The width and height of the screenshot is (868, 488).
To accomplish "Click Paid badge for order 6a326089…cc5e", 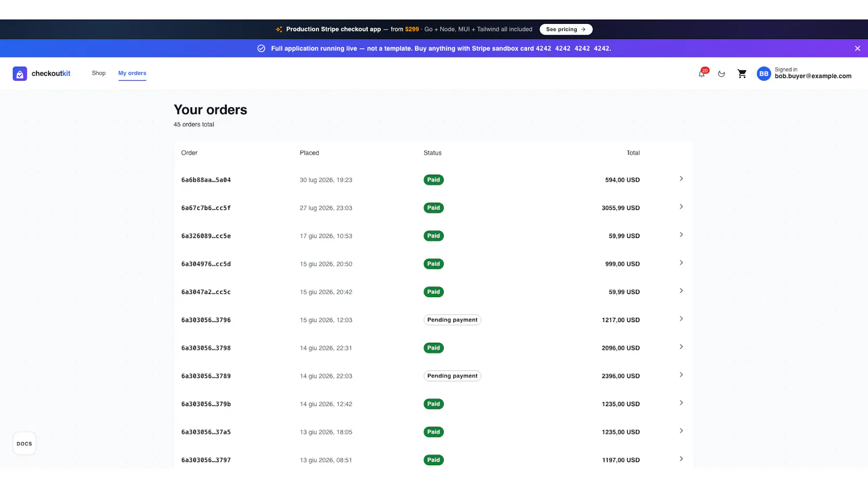I will click(433, 236).
